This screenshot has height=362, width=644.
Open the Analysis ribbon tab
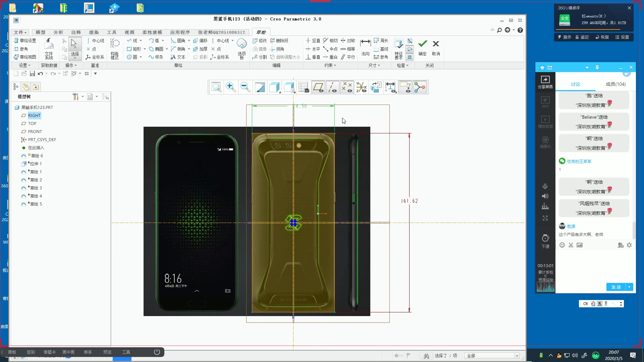[58, 32]
